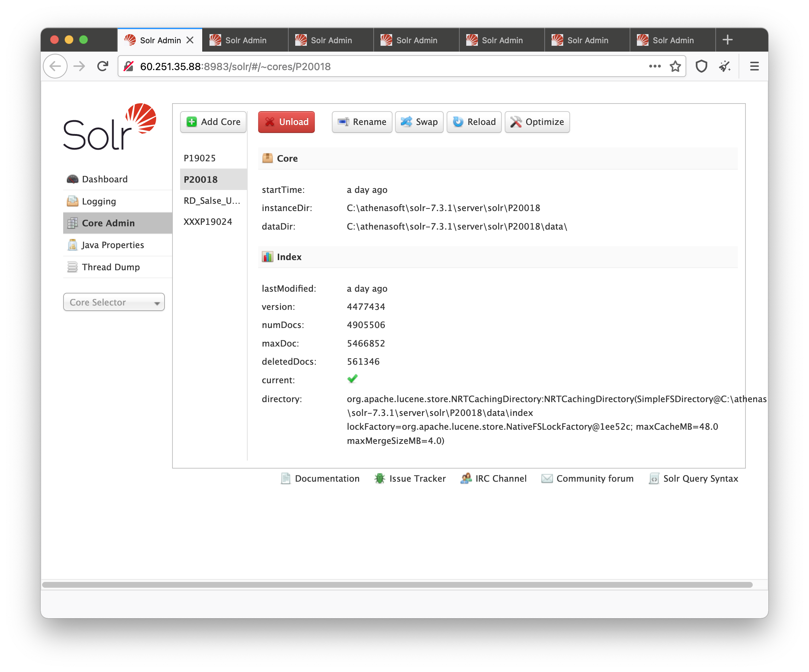809x672 pixels.
Task: Click the deletedDocs value 561346
Action: click(363, 361)
